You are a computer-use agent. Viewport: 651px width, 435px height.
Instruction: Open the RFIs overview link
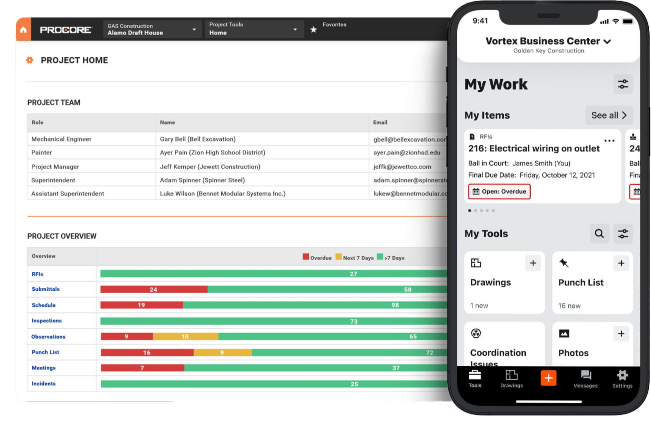click(x=37, y=274)
